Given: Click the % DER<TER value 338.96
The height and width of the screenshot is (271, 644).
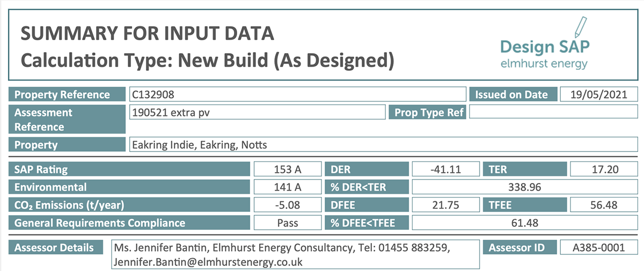Looking at the screenshot, I should 524,187.
